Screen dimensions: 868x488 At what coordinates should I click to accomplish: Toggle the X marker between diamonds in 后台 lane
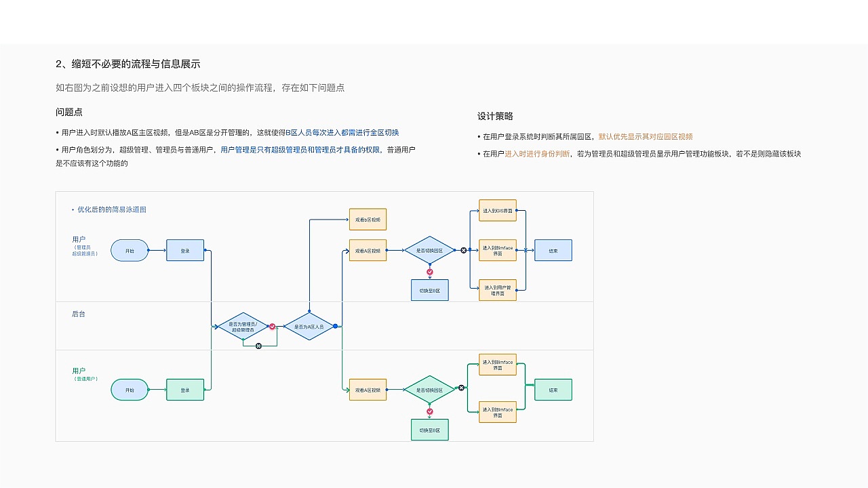click(258, 346)
